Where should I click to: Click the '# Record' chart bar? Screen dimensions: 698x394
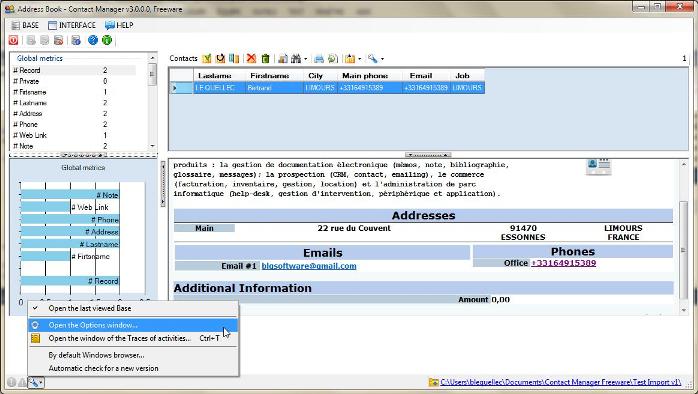[x=70, y=281]
